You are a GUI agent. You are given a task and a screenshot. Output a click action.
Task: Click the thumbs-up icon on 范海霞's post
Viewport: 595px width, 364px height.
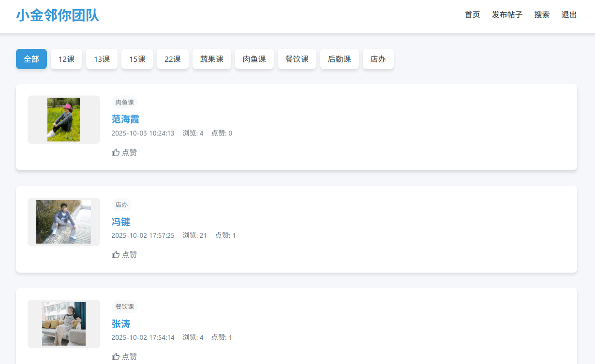coord(116,153)
